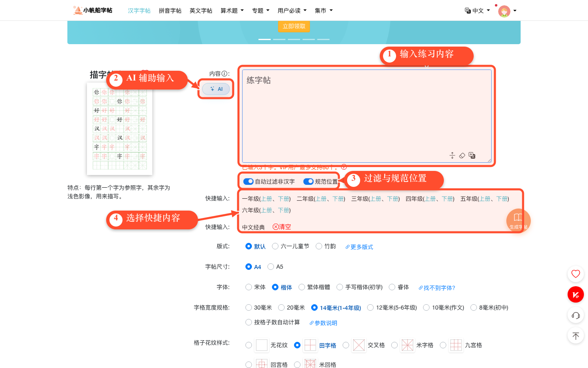Select the 竹韵 layout radio button
588x368 pixels.
[x=319, y=246]
